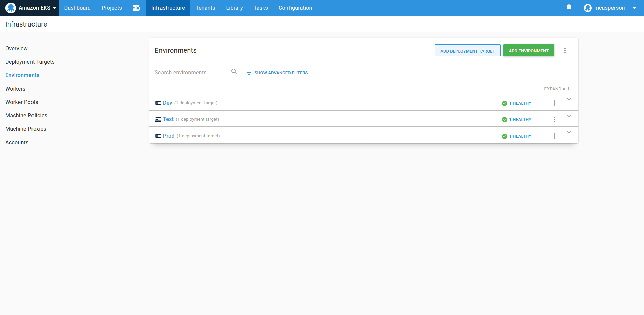Click the magnifier icon in the environments search
This screenshot has height=315, width=644.
[234, 71]
